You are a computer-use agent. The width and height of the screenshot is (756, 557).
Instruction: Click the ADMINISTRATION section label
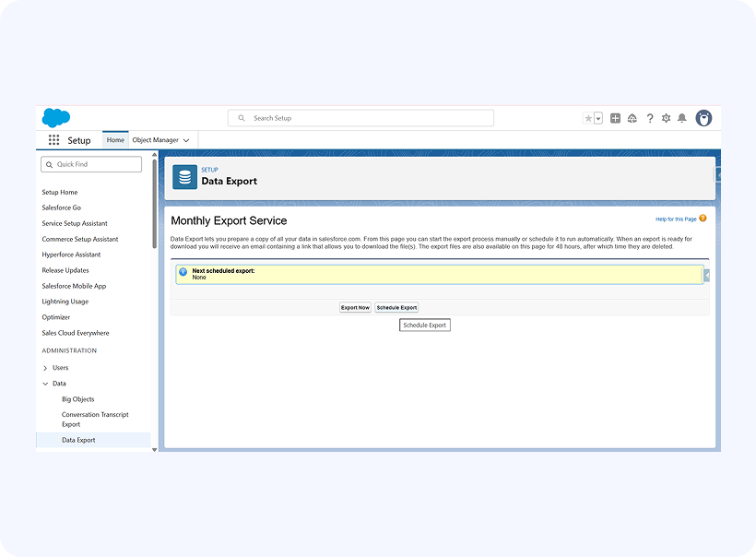[x=69, y=350]
